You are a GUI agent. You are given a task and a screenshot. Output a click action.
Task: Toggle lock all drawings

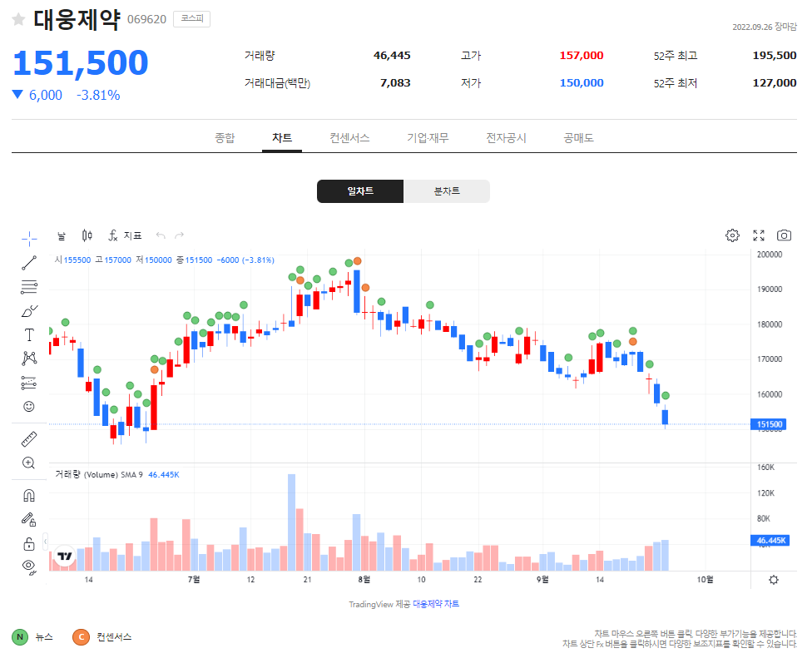pyautogui.click(x=29, y=544)
